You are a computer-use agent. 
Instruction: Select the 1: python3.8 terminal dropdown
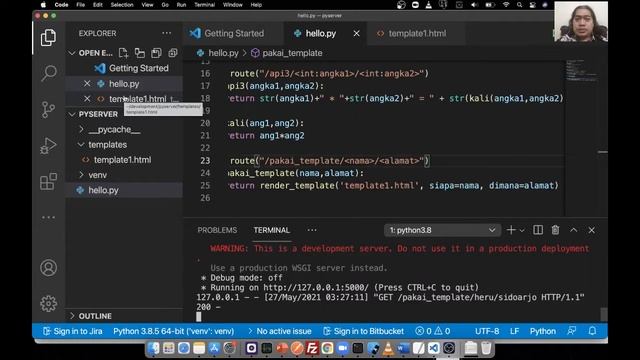(442, 230)
